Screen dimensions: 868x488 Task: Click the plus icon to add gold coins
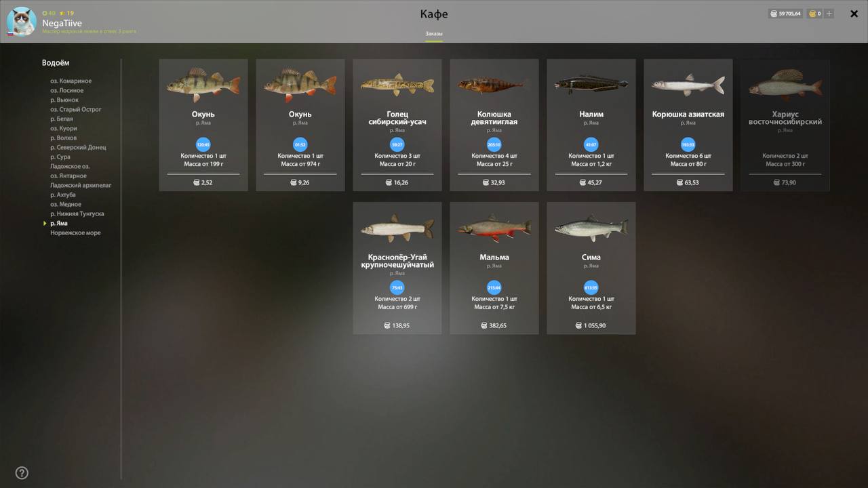(829, 14)
